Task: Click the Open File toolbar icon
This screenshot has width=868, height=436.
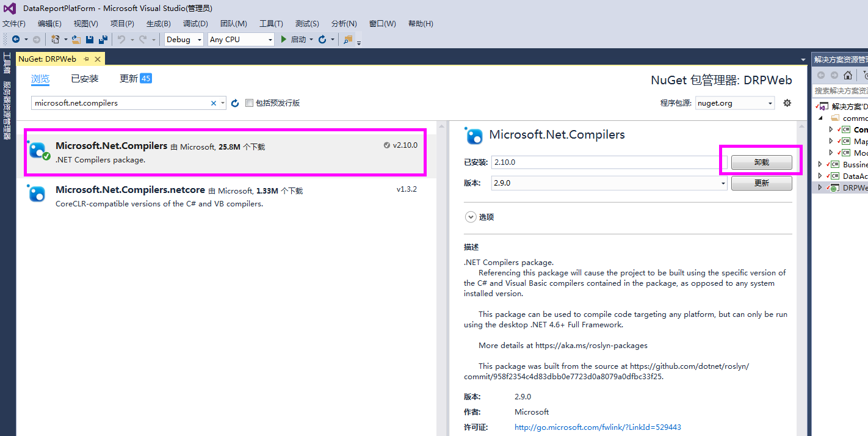Action: tap(76, 39)
